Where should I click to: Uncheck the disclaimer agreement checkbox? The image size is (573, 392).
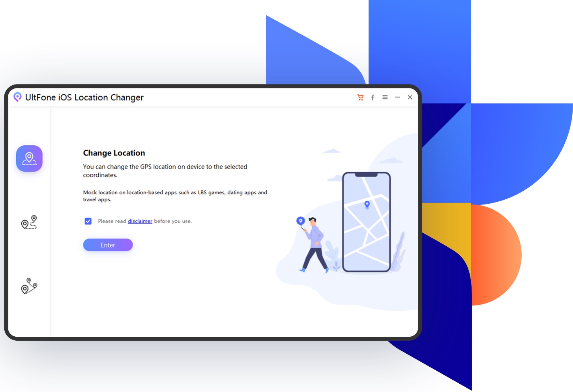[x=88, y=221]
